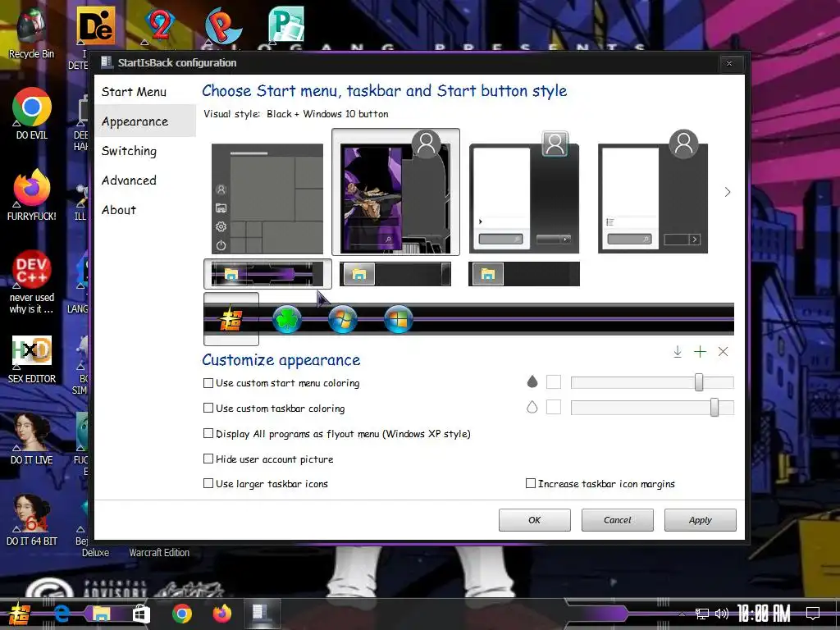Open the taskbar Start button
The width and height of the screenshot is (840, 630).
(20, 614)
